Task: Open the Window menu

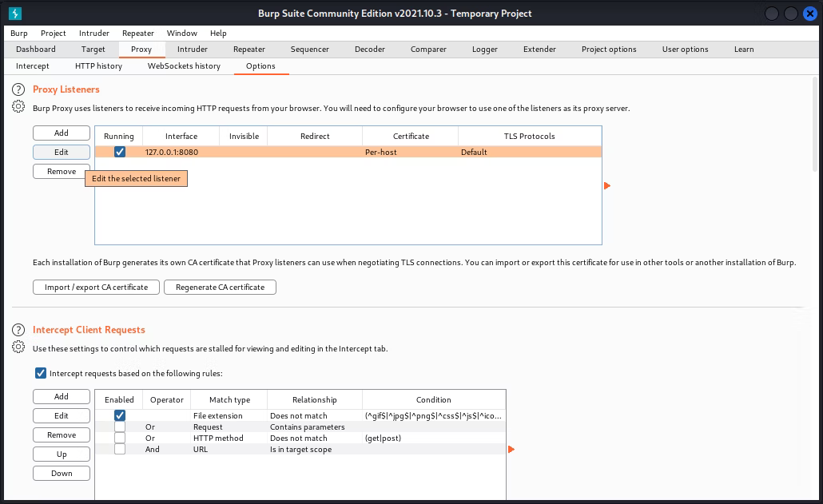Action: click(182, 33)
